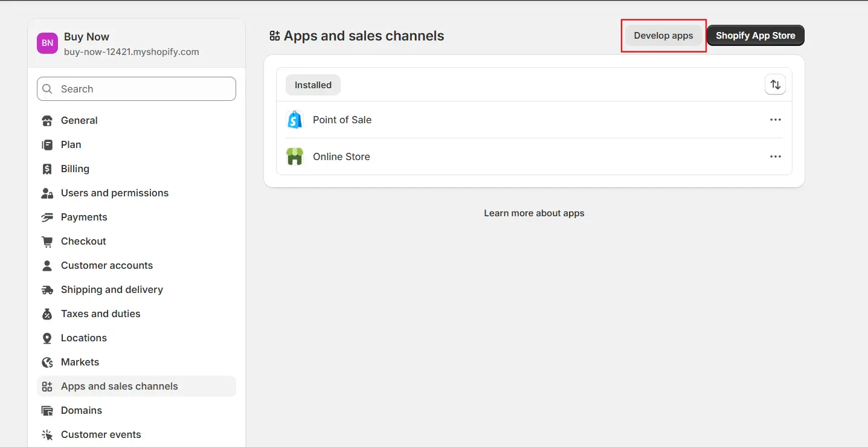Click the BN store avatar icon

(x=47, y=43)
